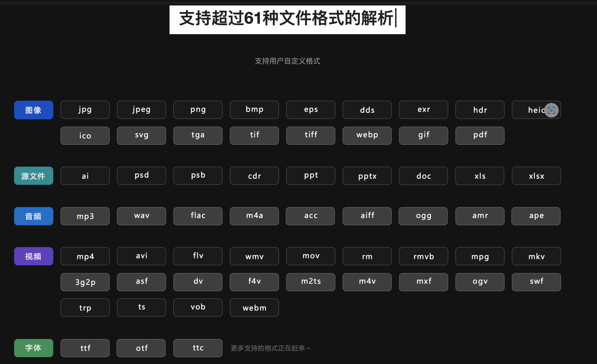Click the psd source file tab
This screenshot has height=364, width=597.
(x=142, y=175)
